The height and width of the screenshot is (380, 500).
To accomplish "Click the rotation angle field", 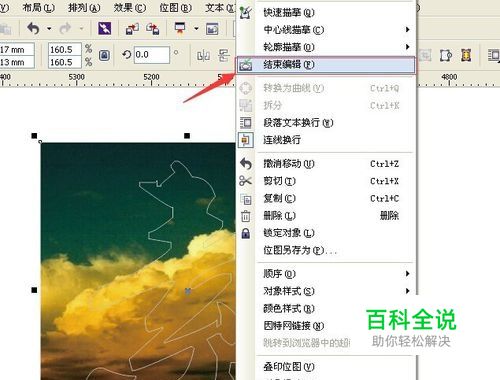I will click(152, 55).
